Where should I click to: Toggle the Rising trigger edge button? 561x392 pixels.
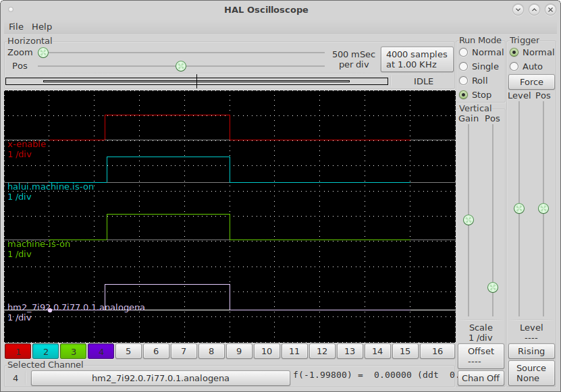(531, 352)
